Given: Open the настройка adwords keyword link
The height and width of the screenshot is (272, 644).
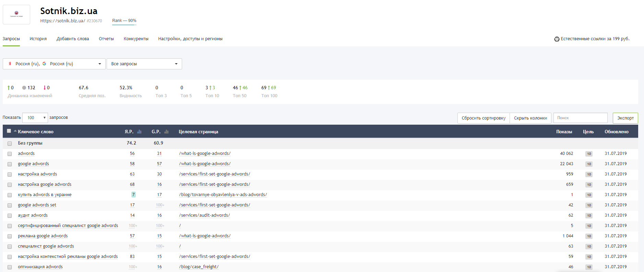Looking at the screenshot, I should (x=37, y=174).
